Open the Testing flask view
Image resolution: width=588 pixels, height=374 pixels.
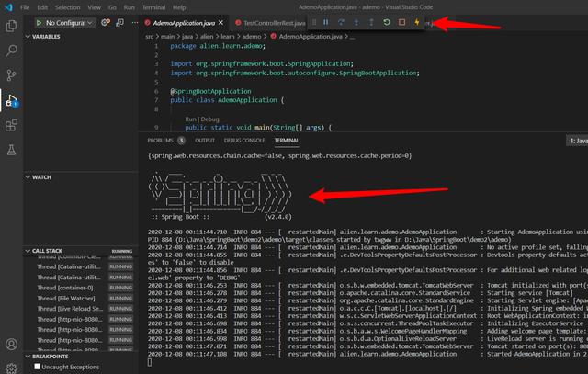11,150
